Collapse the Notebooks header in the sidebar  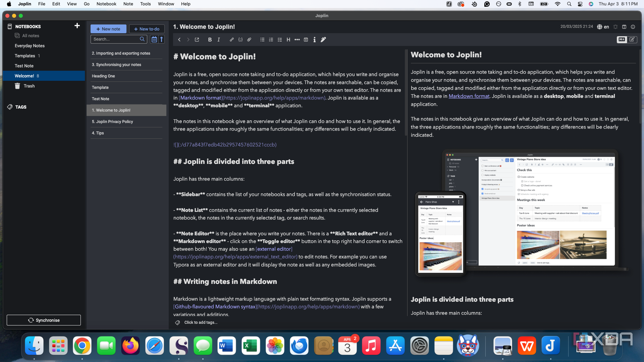point(28,26)
